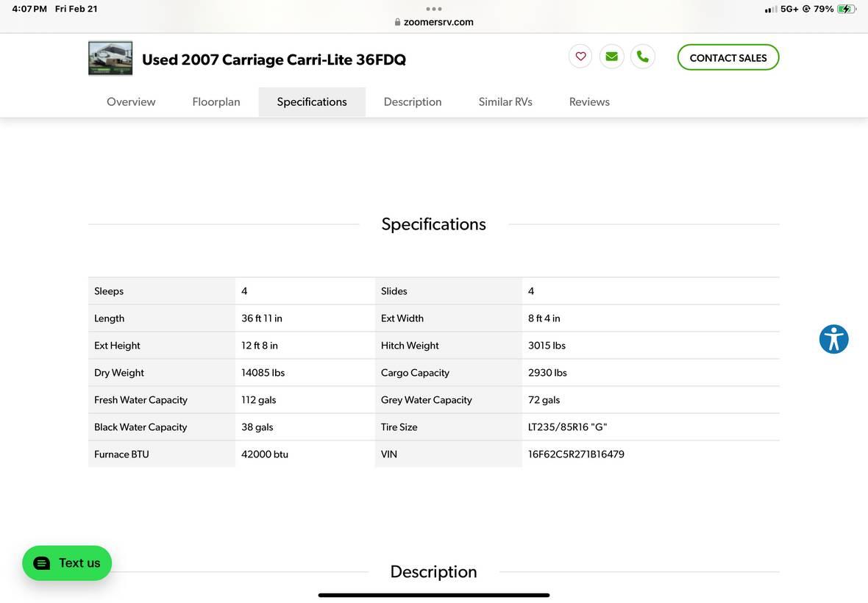
Task: Click the Tire Size label
Action: pos(399,427)
